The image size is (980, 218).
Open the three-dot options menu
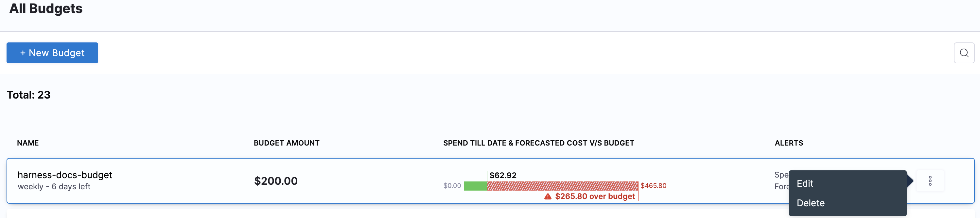click(x=930, y=181)
